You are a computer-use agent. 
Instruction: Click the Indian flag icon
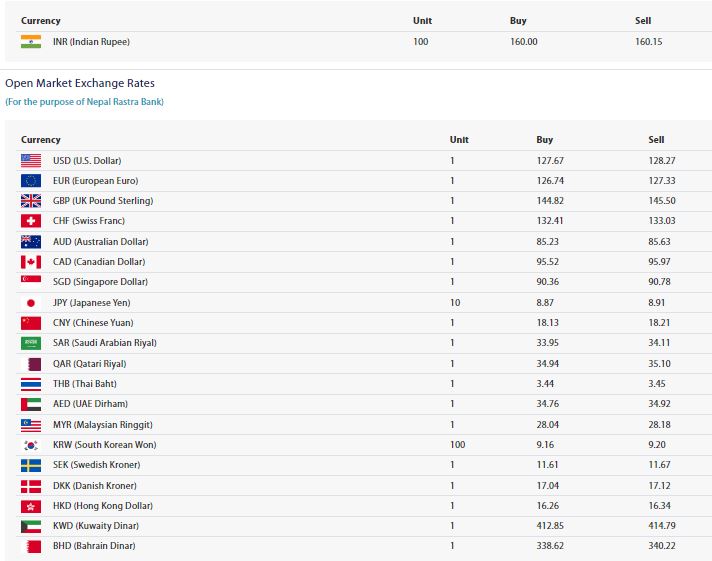coord(31,41)
